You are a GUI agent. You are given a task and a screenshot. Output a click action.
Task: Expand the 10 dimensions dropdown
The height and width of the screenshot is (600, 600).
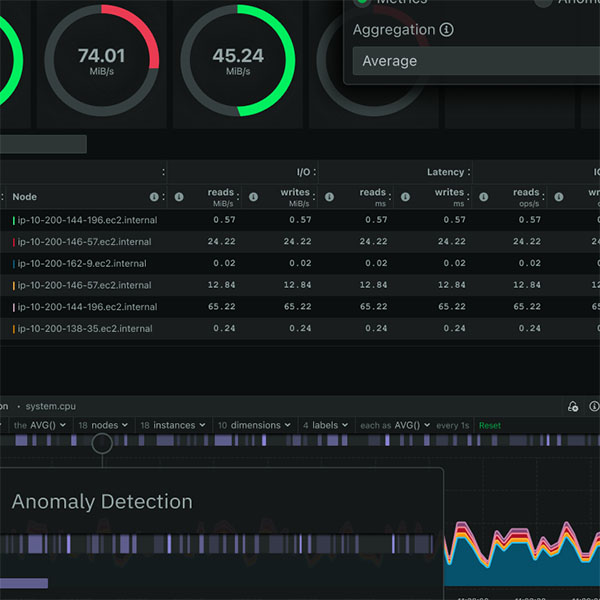(254, 425)
